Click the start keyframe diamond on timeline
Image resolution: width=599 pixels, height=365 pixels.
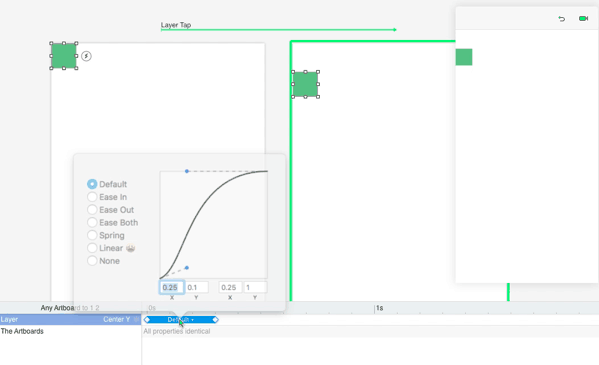point(147,320)
